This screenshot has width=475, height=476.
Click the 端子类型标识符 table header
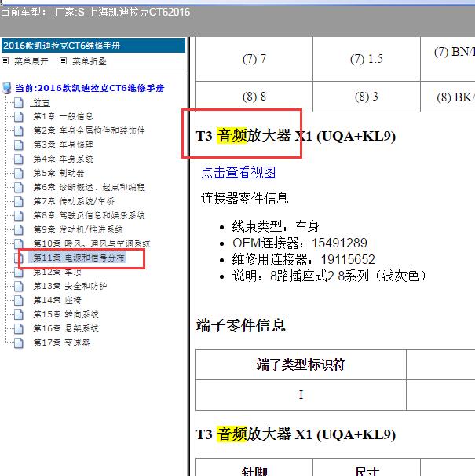point(301,364)
